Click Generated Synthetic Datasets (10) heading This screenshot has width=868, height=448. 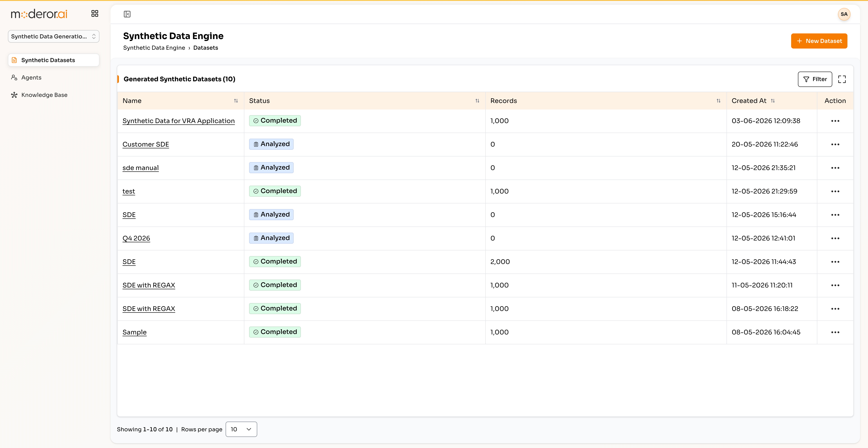pos(179,79)
